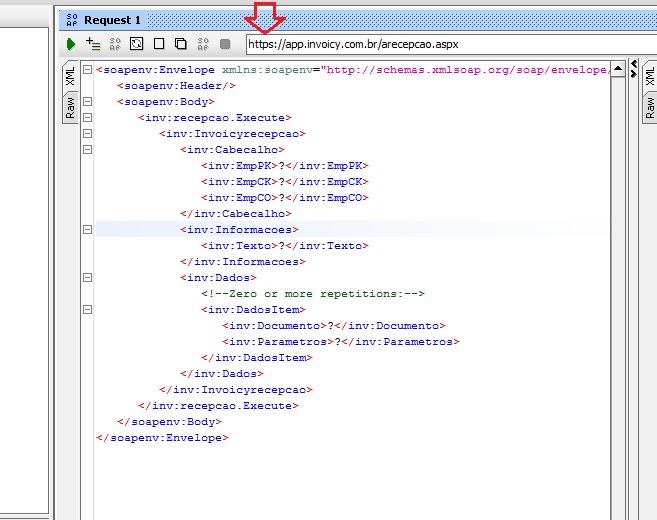This screenshot has height=520, width=657.
Task: Collapse the soapenv:Envelope node
Action: tap(88, 70)
